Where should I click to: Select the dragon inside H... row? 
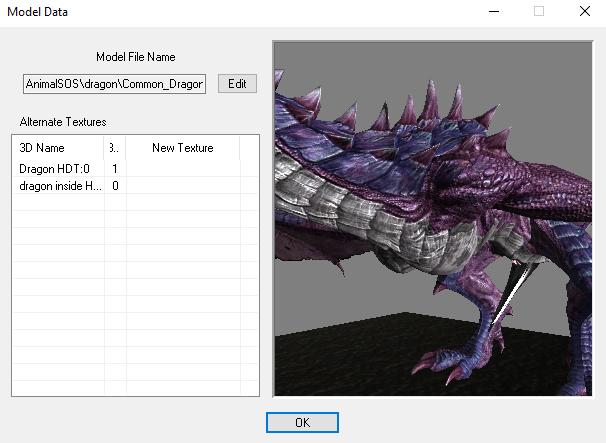[135, 186]
